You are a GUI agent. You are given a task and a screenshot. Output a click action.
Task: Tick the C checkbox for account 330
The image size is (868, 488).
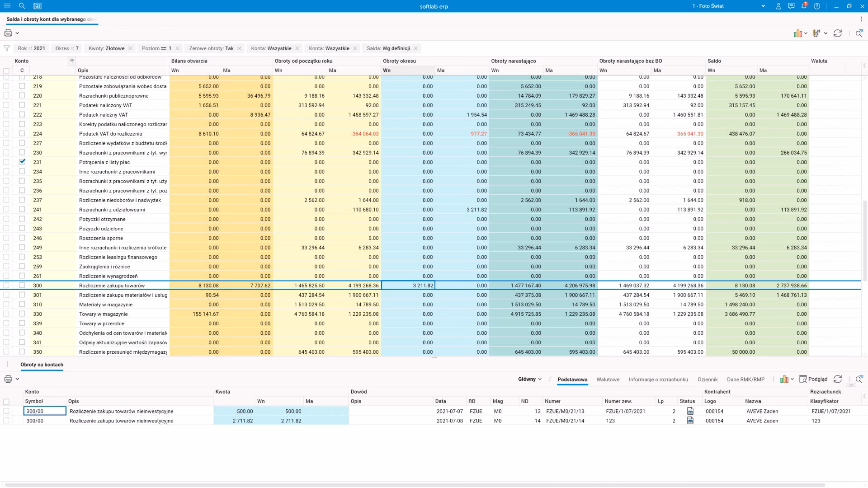click(x=22, y=314)
